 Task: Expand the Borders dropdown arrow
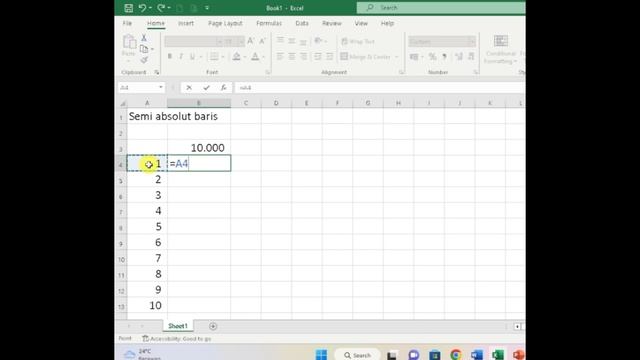pos(223,57)
